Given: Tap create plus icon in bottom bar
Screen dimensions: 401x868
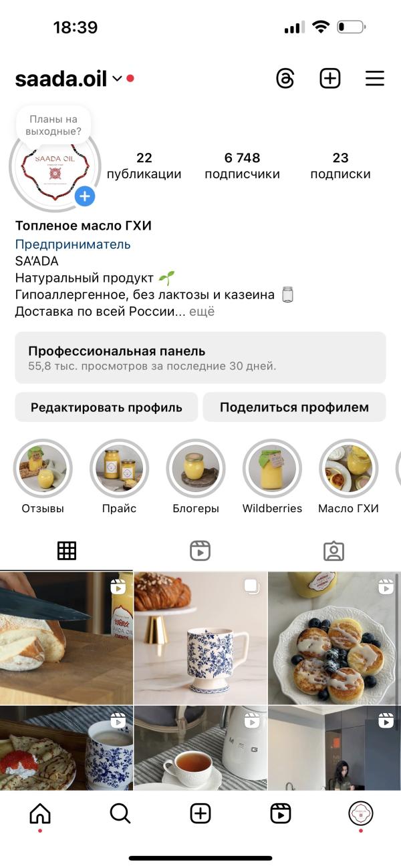Looking at the screenshot, I should point(200,813).
